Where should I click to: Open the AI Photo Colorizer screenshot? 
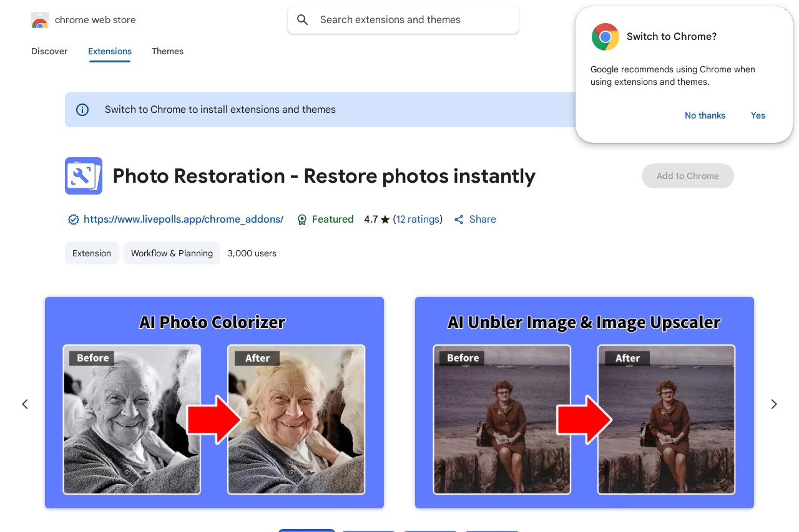(x=214, y=402)
